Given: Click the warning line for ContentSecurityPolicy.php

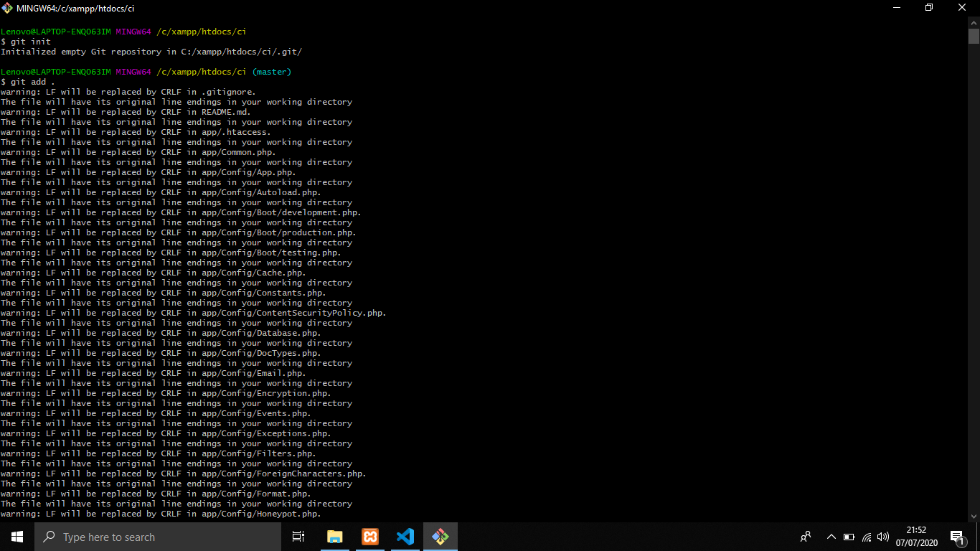Looking at the screenshot, I should pyautogui.click(x=194, y=313).
